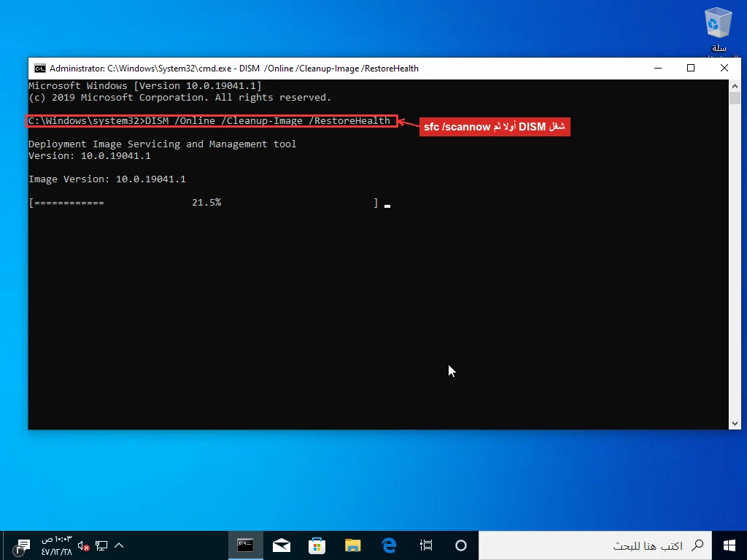Open the Mail app on taskbar
The width and height of the screenshot is (747, 560).
pos(282,545)
